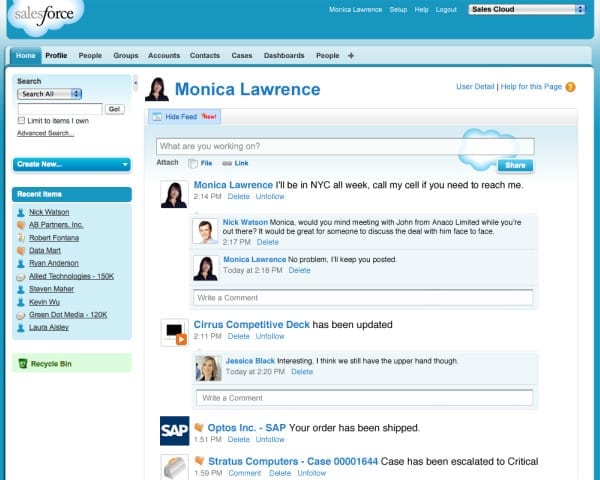
Task: Click Comment on Stratus Computers case post
Action: (x=245, y=473)
